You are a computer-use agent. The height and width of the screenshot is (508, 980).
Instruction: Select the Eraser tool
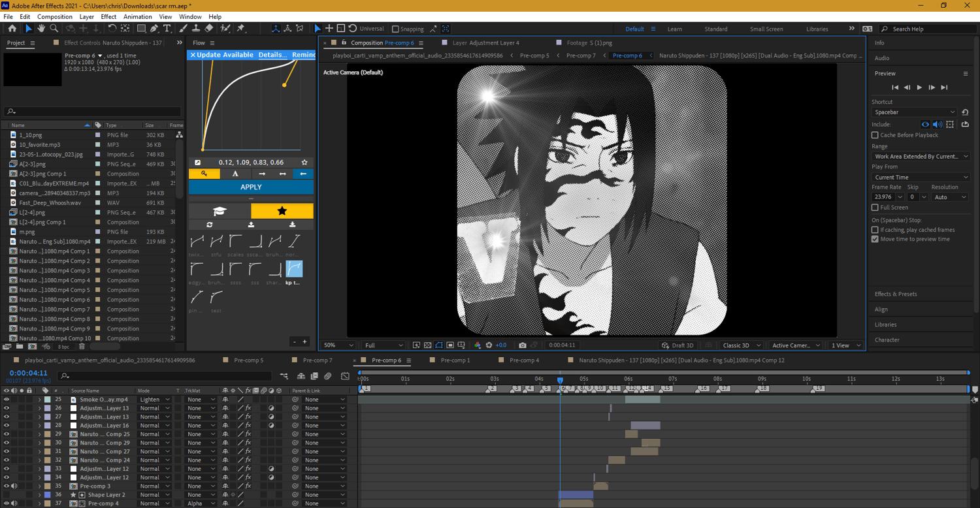point(208,29)
